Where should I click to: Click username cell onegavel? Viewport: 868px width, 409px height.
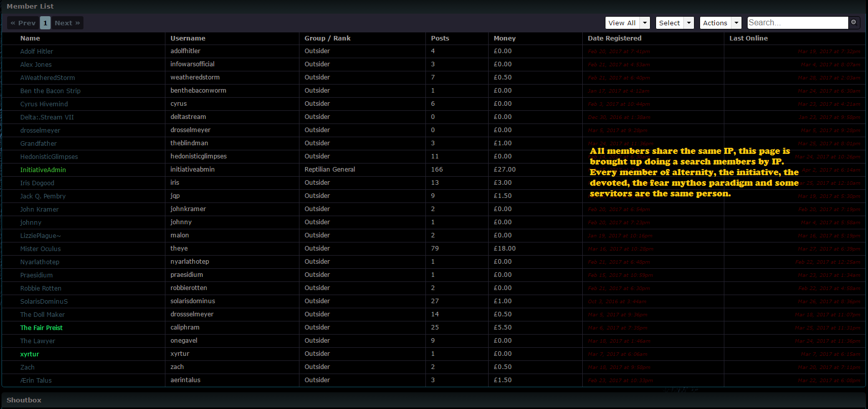coord(184,341)
